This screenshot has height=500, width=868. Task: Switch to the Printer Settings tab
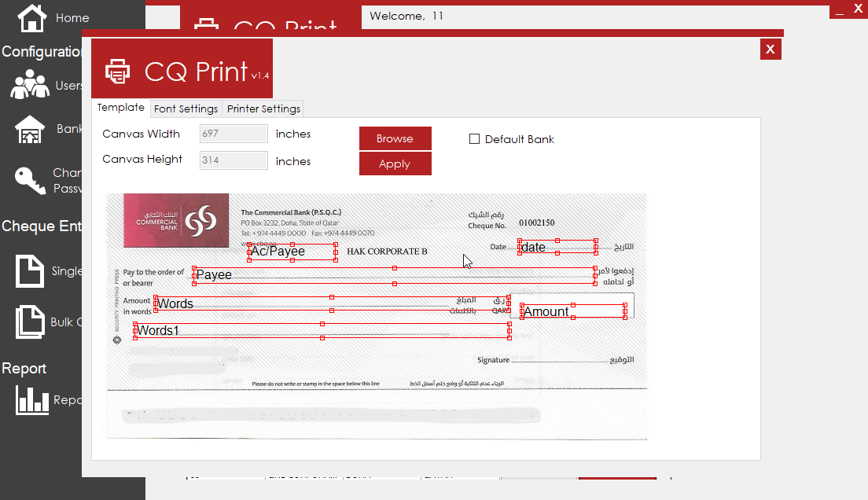(x=263, y=108)
